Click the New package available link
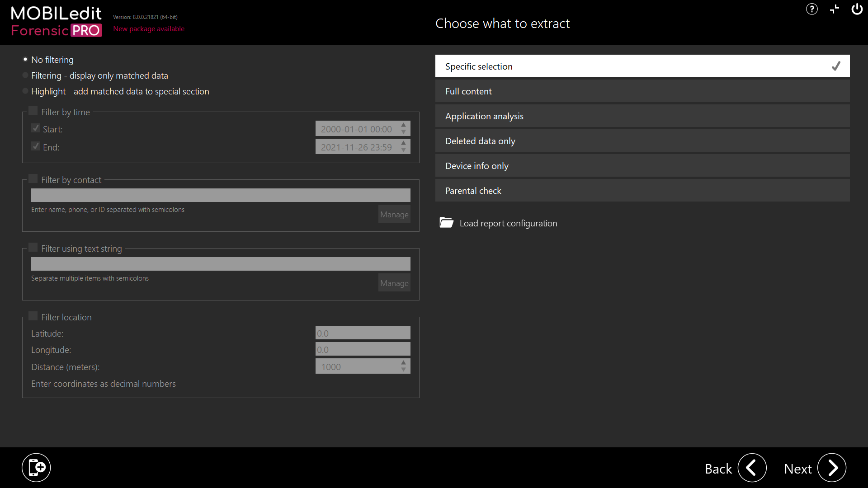Viewport: 868px width, 488px height. pyautogui.click(x=149, y=29)
